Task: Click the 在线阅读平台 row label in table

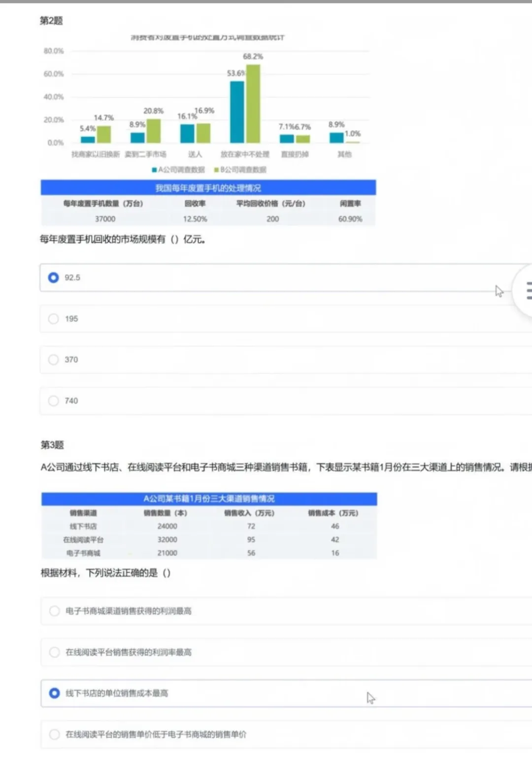Action: click(83, 540)
